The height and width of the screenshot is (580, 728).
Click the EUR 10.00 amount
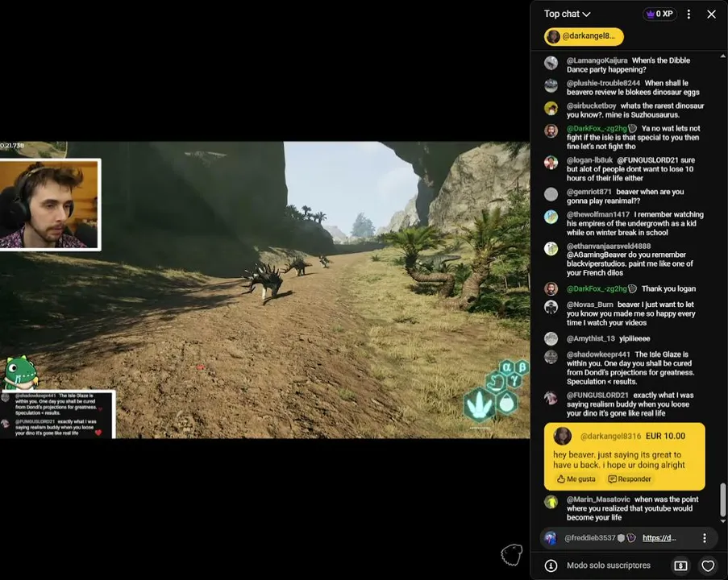(665, 436)
